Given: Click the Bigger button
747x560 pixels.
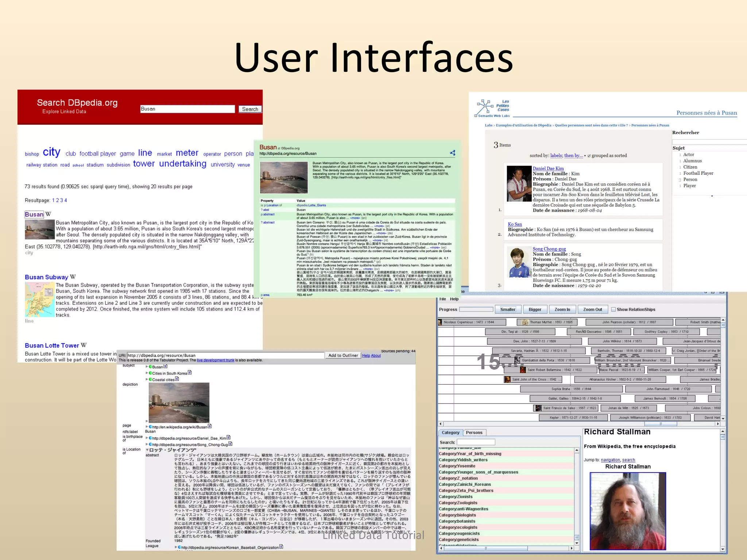Looking at the screenshot, I should click(x=535, y=310).
